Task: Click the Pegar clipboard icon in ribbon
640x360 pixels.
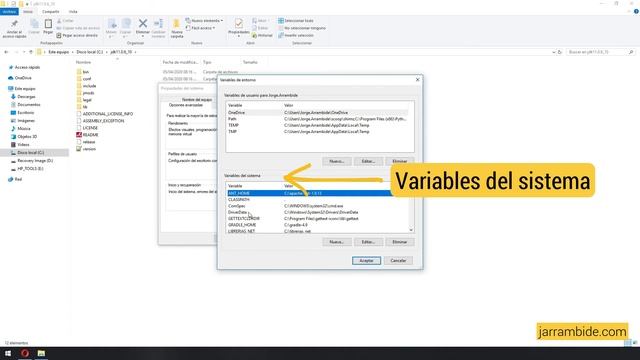Action: point(48,24)
